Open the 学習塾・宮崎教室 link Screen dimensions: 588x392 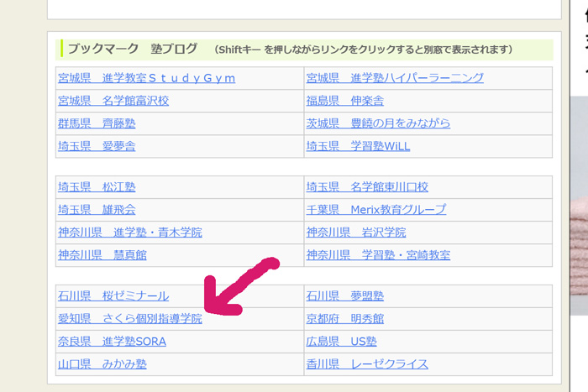click(378, 255)
